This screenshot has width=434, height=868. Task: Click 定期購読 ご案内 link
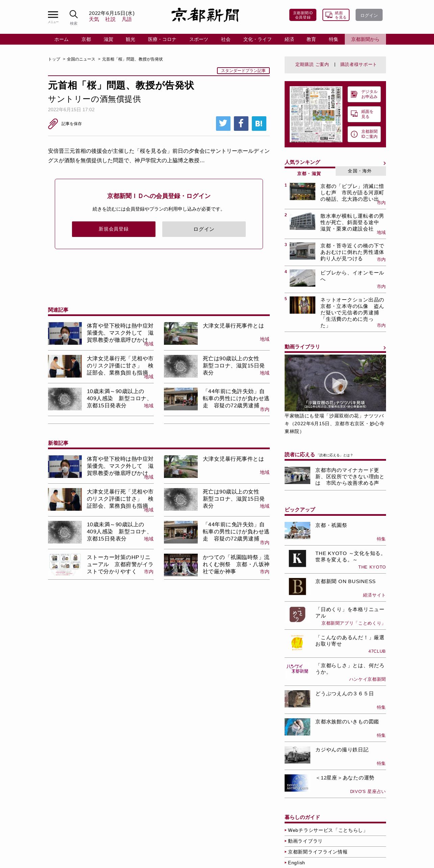pos(312,65)
